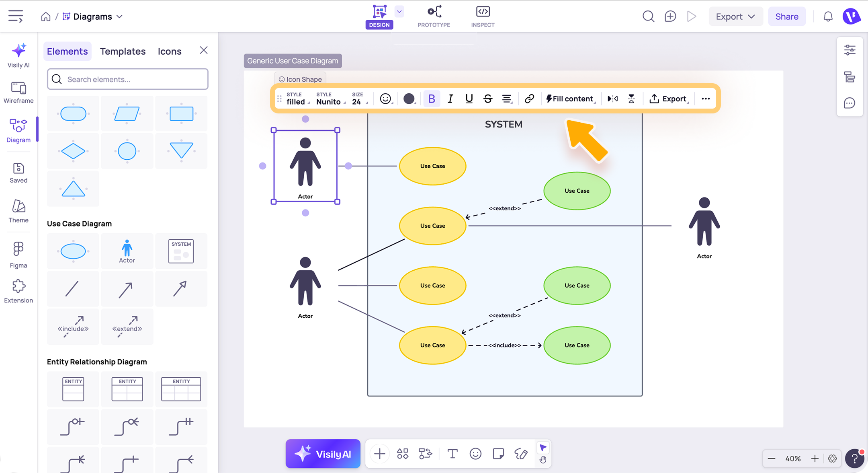
Task: Open the toolbar Export dropdown for shape
Action: pyautogui.click(x=669, y=99)
